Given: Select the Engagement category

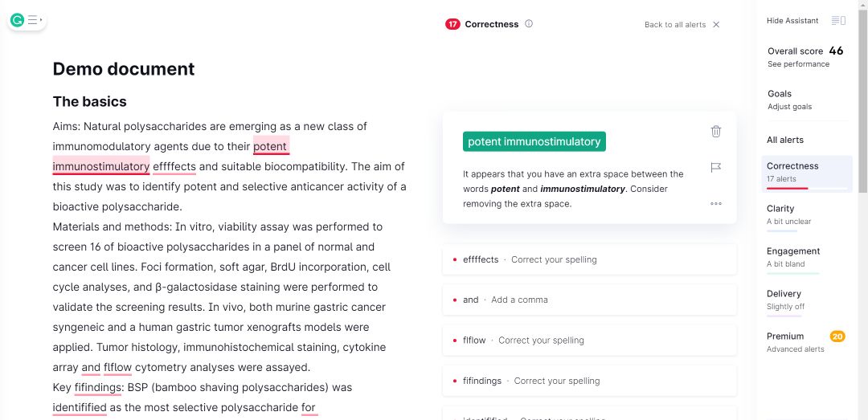Looking at the screenshot, I should click(x=806, y=257).
